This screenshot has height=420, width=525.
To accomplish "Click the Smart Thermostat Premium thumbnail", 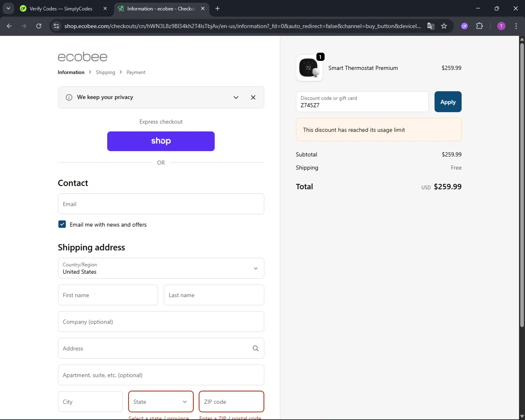I will click(x=309, y=68).
